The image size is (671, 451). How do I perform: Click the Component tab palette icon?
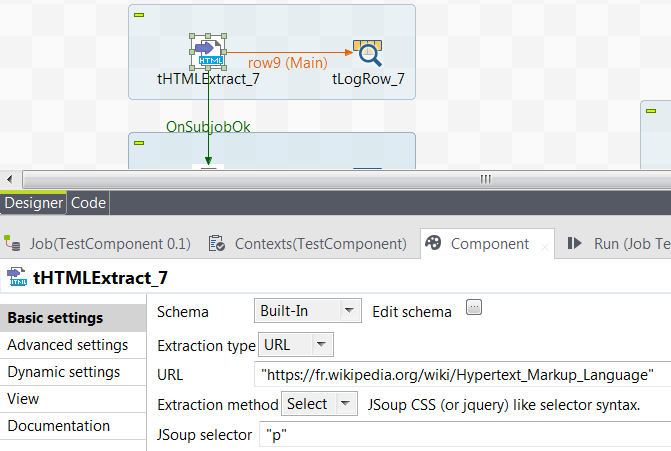pyautogui.click(x=432, y=243)
